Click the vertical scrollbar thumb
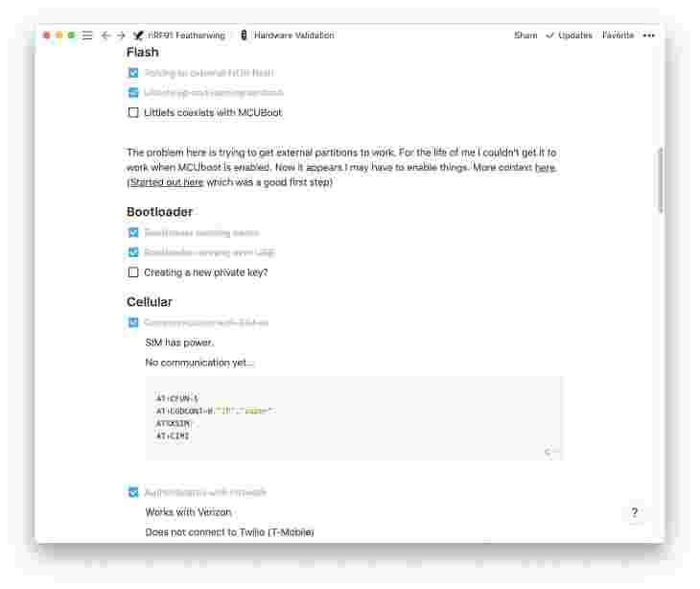The image size is (700, 589). [x=661, y=180]
